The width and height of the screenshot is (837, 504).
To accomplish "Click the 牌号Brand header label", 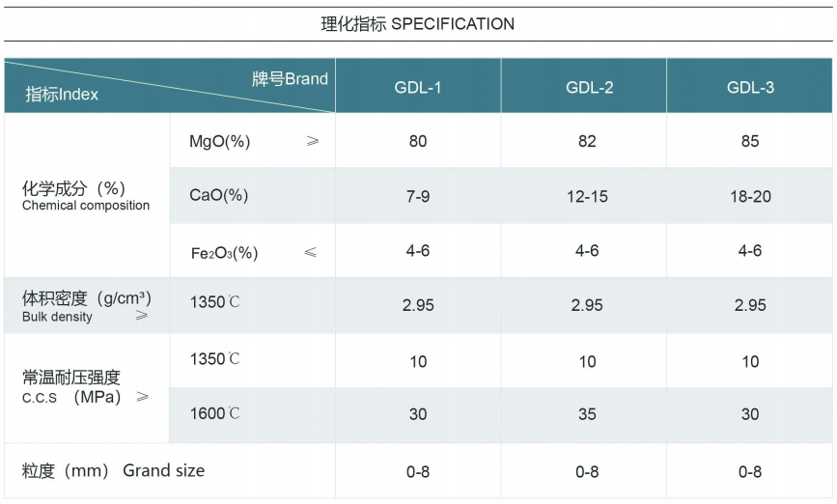I will pos(290,78).
